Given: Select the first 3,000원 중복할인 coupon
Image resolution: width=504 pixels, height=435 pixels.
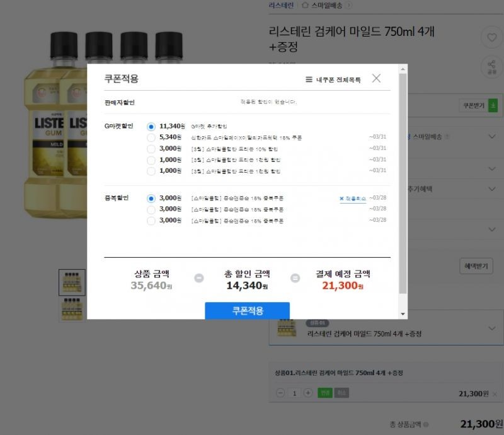Looking at the screenshot, I should [x=151, y=198].
